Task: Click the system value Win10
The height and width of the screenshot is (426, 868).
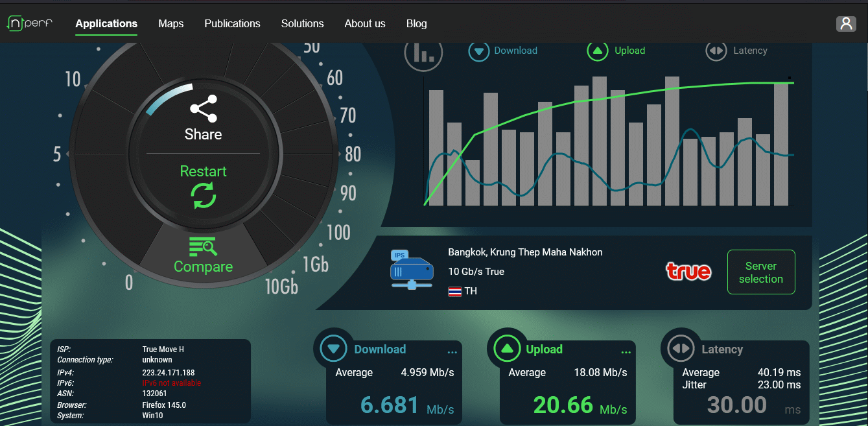Action: click(x=152, y=416)
